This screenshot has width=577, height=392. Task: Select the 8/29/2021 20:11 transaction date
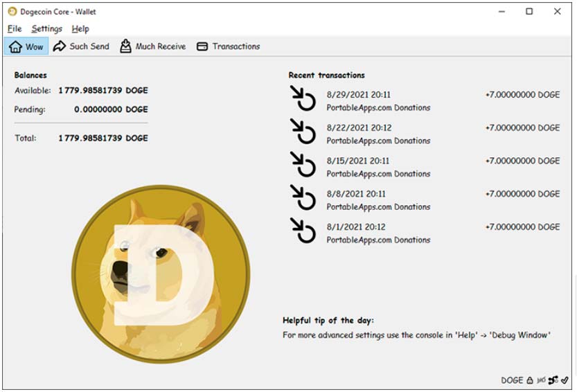tap(358, 95)
